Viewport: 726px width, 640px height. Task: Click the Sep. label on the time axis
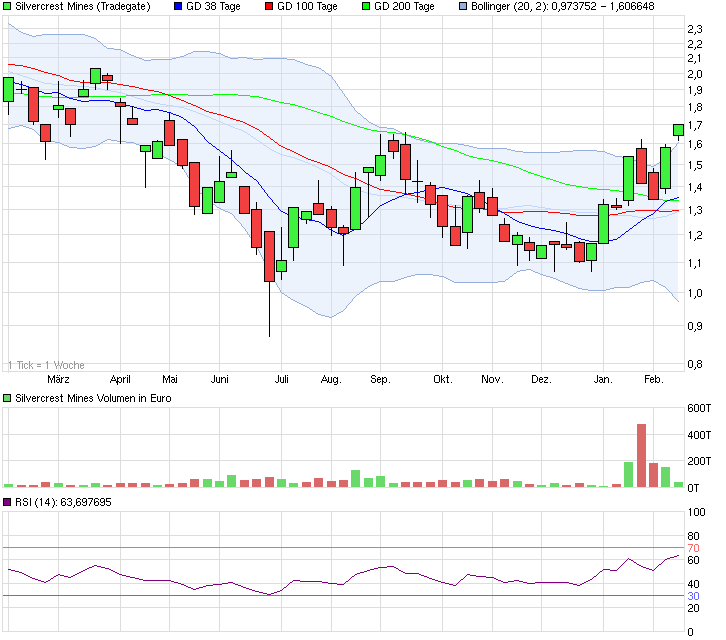[380, 380]
